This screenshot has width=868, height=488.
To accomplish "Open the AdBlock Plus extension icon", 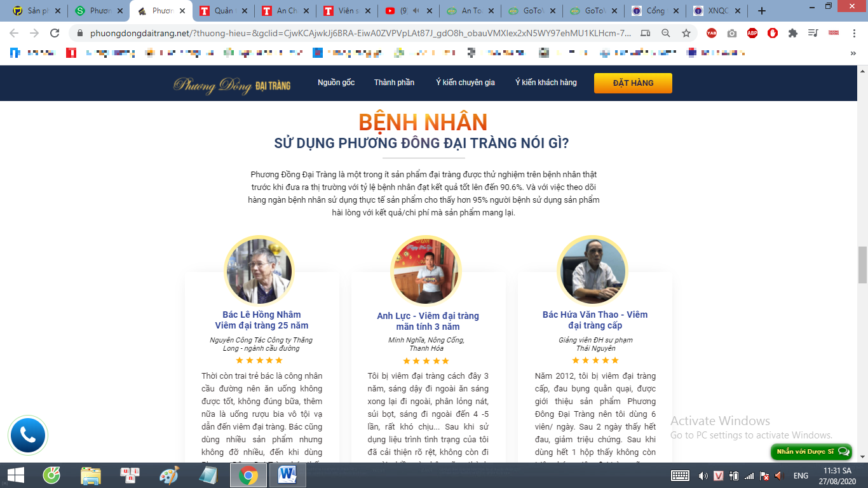I will pyautogui.click(x=752, y=33).
